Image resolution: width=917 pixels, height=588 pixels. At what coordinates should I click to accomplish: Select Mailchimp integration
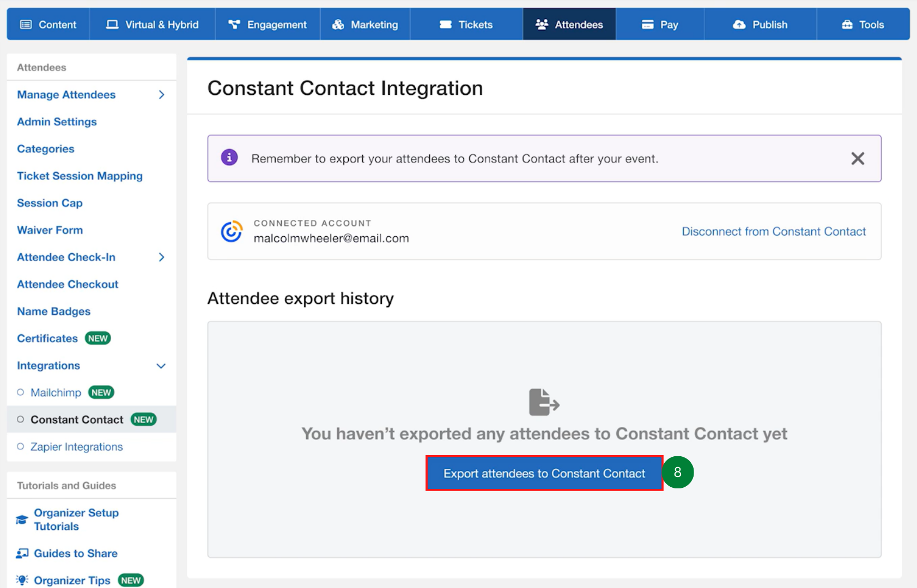pyautogui.click(x=56, y=393)
